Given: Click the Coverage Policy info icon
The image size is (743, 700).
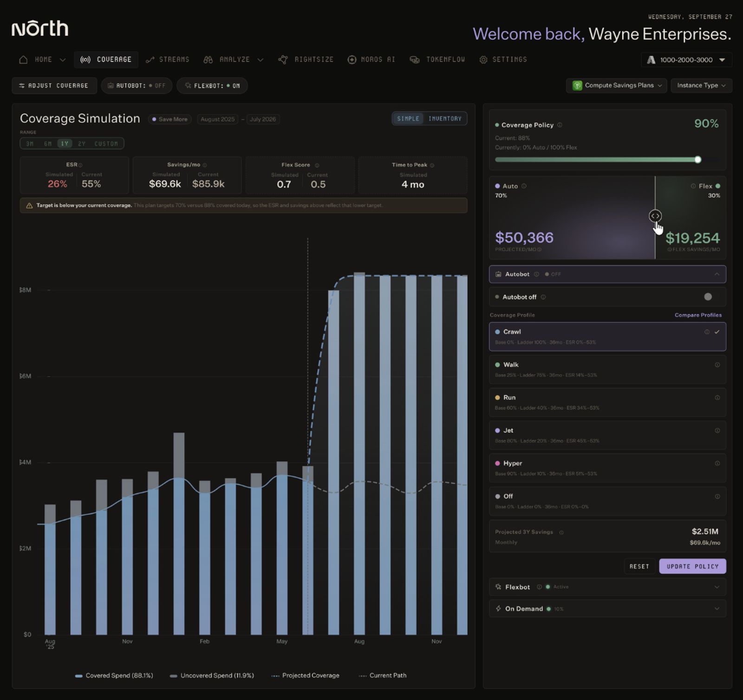Looking at the screenshot, I should coord(560,125).
